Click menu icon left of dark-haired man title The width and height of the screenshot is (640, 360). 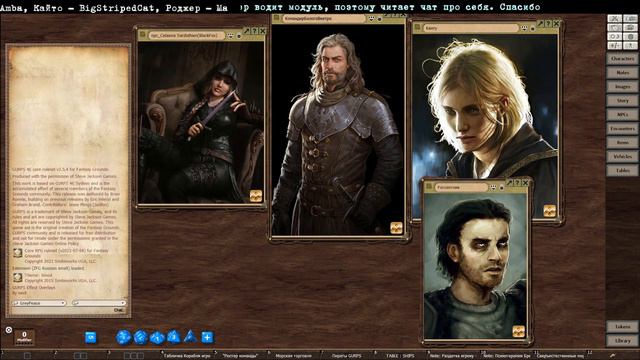[x=429, y=187]
